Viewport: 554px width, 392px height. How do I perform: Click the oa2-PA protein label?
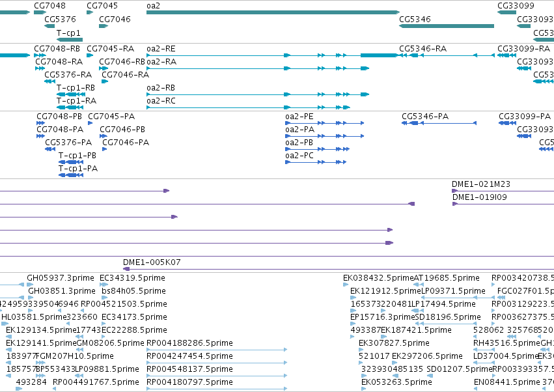click(300, 130)
